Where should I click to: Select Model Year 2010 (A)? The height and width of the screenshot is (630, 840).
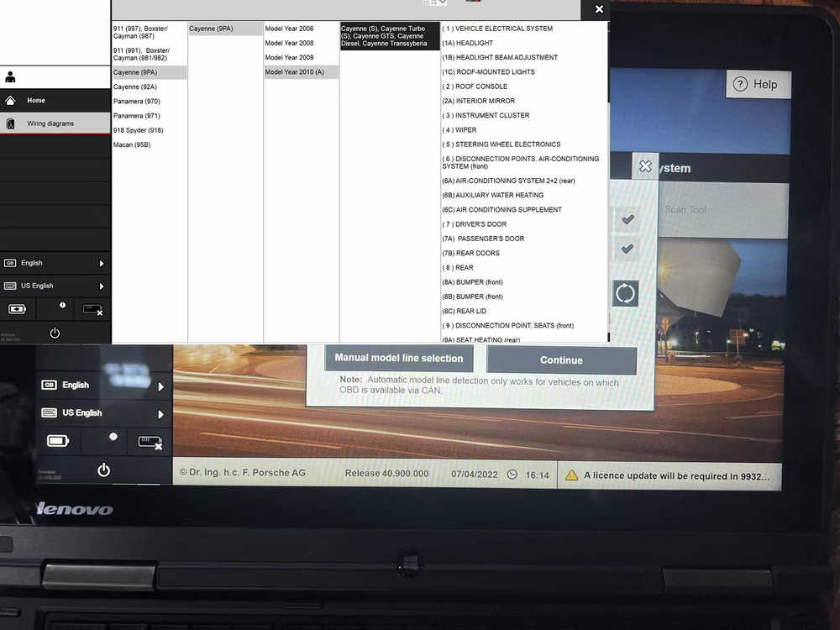tap(301, 72)
